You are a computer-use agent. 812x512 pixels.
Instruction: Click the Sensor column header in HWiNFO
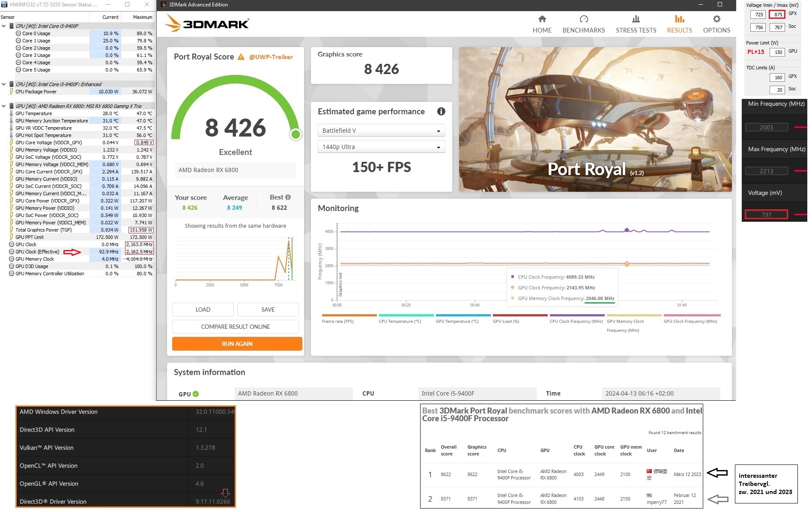(45, 17)
